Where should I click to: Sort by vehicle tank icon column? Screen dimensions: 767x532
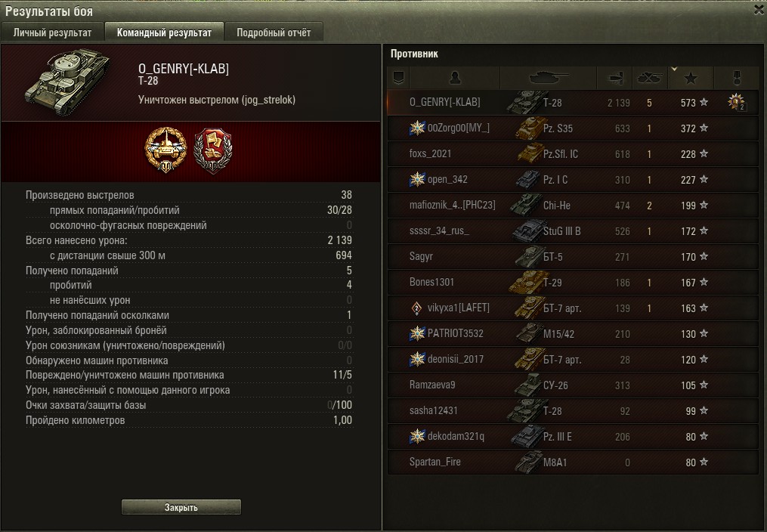(549, 78)
